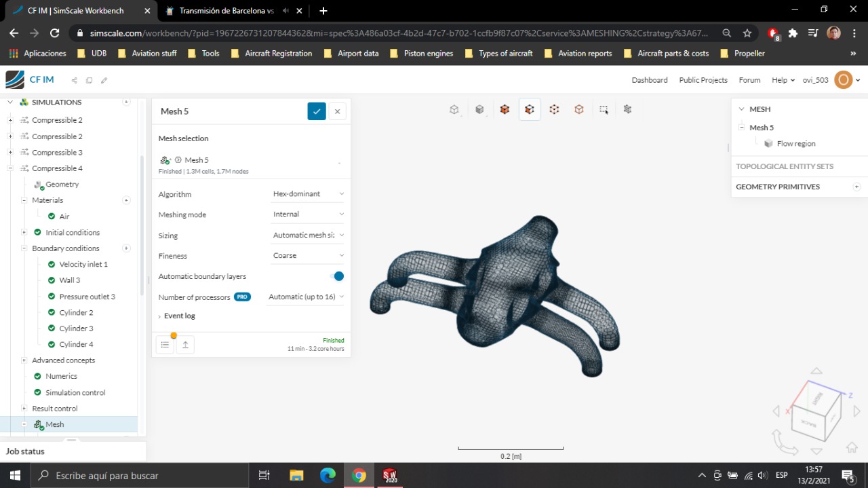The width and height of the screenshot is (868, 488).
Task: Select the active half-shaded mesh render mode
Action: [530, 109]
